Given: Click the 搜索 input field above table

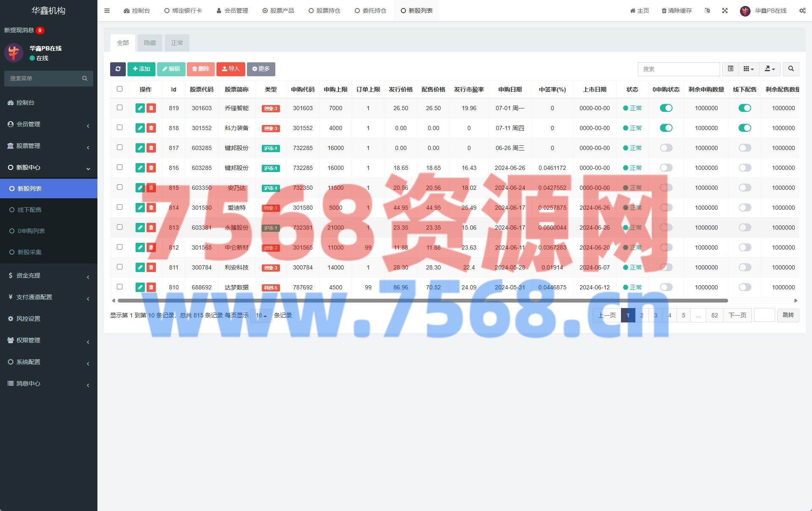Looking at the screenshot, I should tap(678, 69).
